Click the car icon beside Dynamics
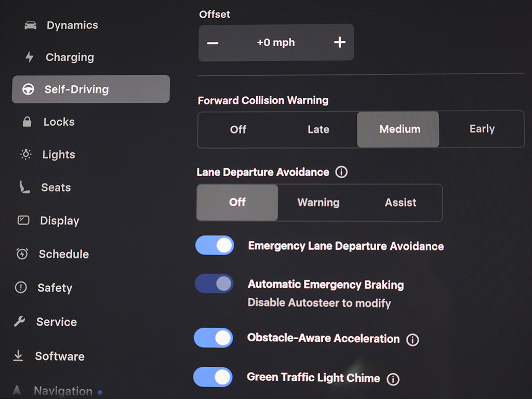 click(x=31, y=25)
